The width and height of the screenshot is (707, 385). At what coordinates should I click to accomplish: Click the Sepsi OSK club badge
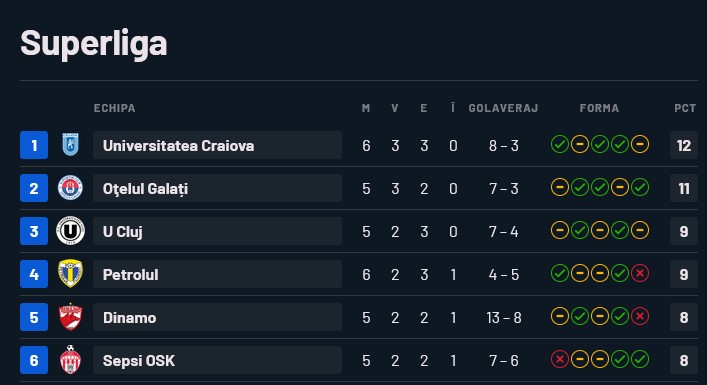pos(70,360)
